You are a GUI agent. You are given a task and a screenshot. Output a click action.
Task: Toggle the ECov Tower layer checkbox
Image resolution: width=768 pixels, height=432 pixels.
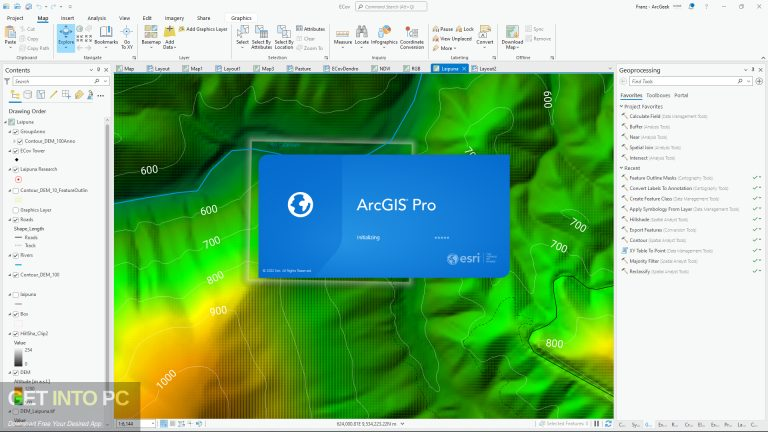pos(16,151)
